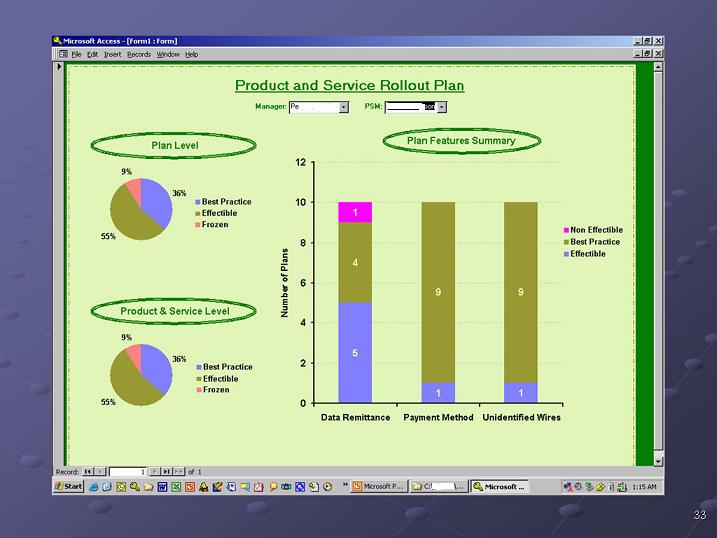Open the Manager combo box dropdown
Viewport: 717px width, 538px height.
click(343, 106)
